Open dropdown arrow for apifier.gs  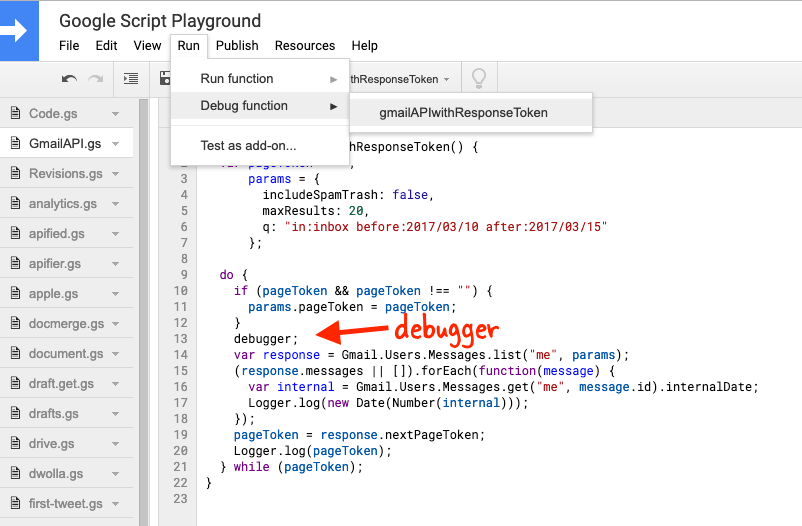(116, 264)
